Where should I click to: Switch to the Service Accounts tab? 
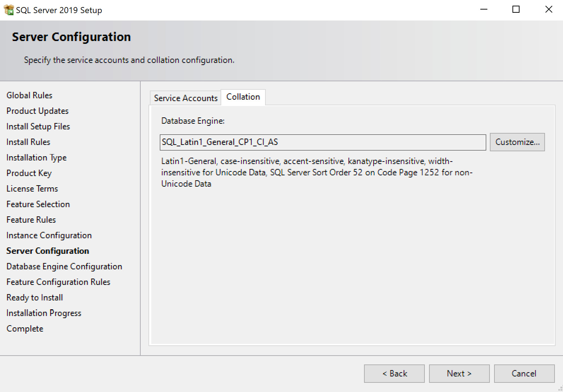[186, 98]
